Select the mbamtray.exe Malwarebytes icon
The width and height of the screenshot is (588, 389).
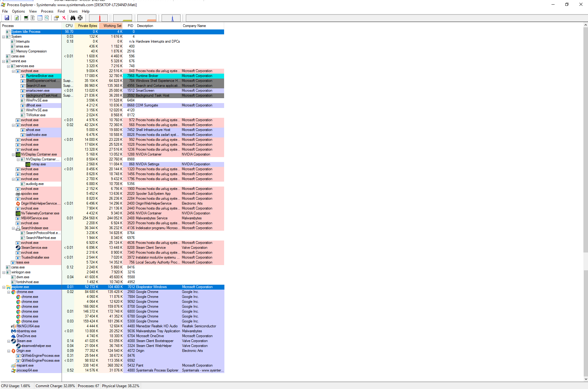click(x=13, y=331)
